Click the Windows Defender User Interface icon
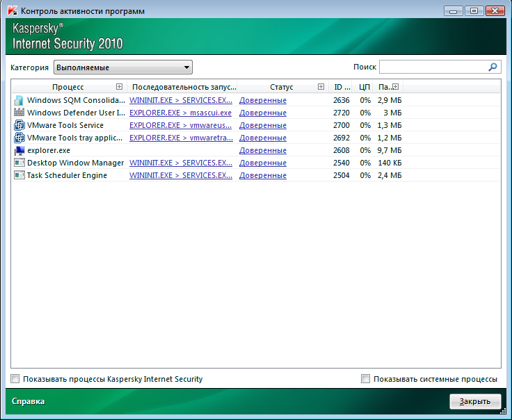This screenshot has height=420, width=512. tap(19, 113)
